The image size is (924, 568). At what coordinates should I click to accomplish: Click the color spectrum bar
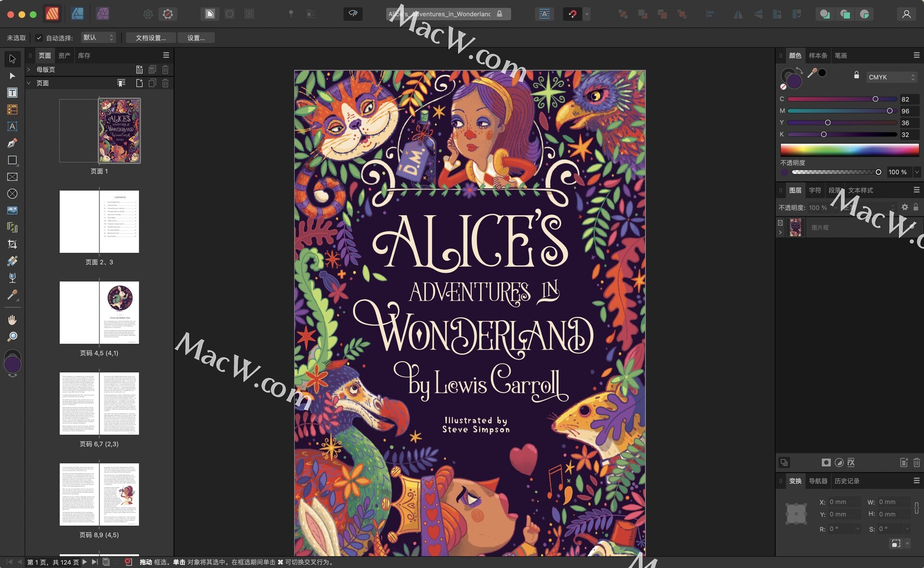[x=849, y=149]
